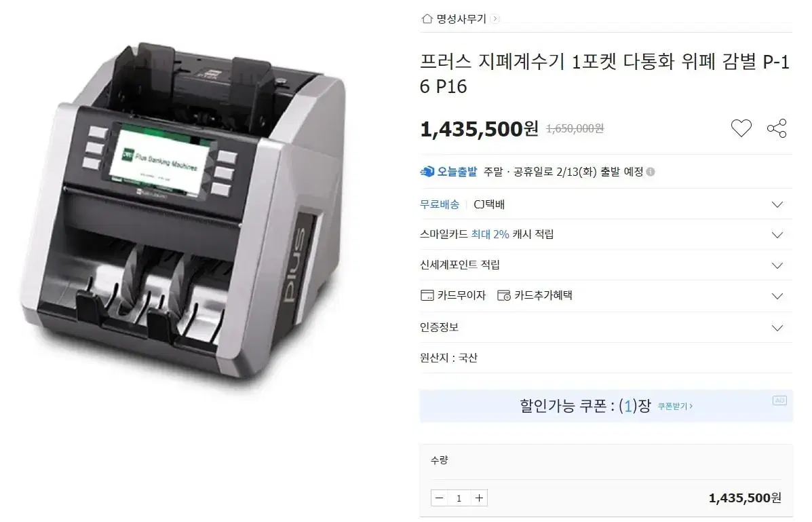Increase quantity with the plus button
The width and height of the screenshot is (812, 522).
point(479,498)
